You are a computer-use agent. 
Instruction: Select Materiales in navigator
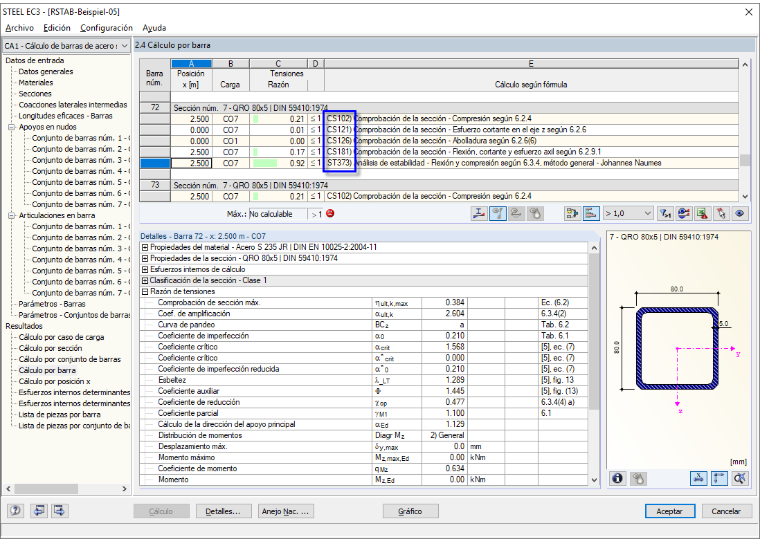[x=36, y=82]
